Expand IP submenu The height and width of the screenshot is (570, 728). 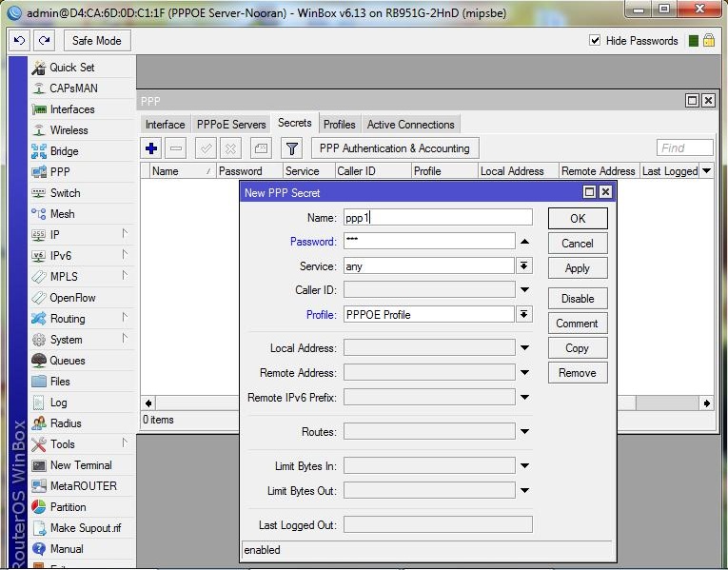point(125,233)
